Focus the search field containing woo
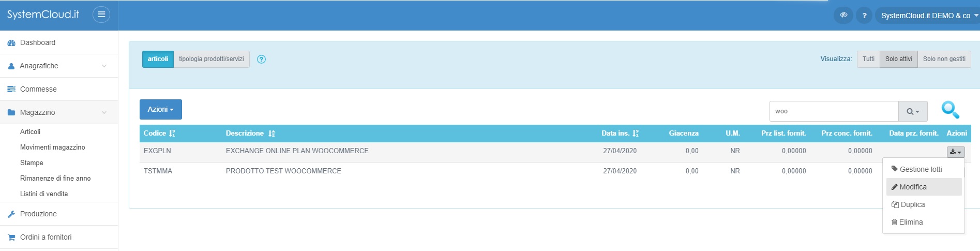This screenshot has width=980, height=251. click(x=834, y=111)
